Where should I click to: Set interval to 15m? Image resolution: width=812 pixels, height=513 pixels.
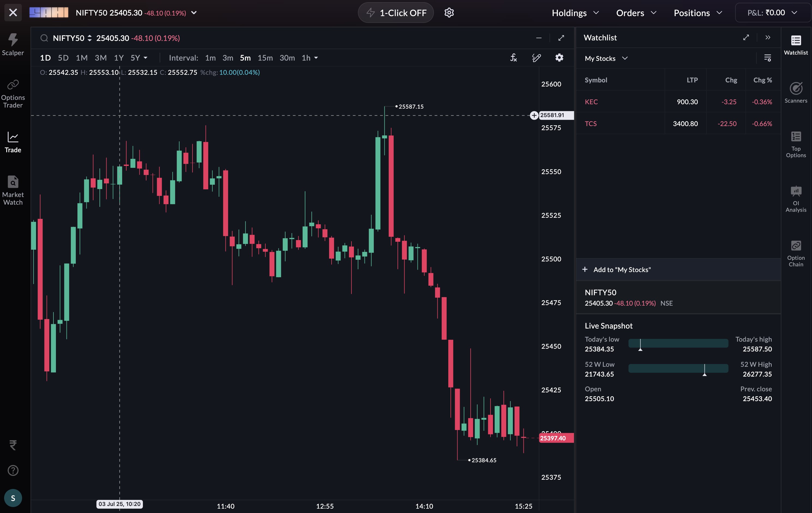point(265,58)
